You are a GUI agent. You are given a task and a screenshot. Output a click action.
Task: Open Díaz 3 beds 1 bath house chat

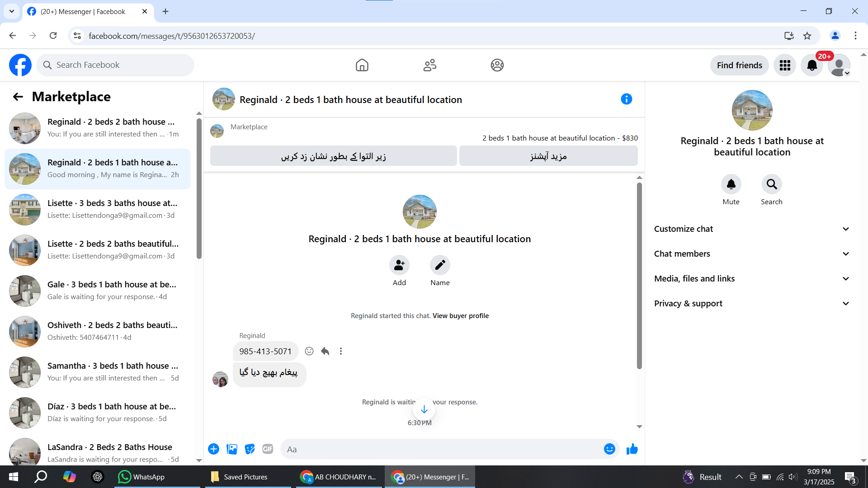[97, 413]
